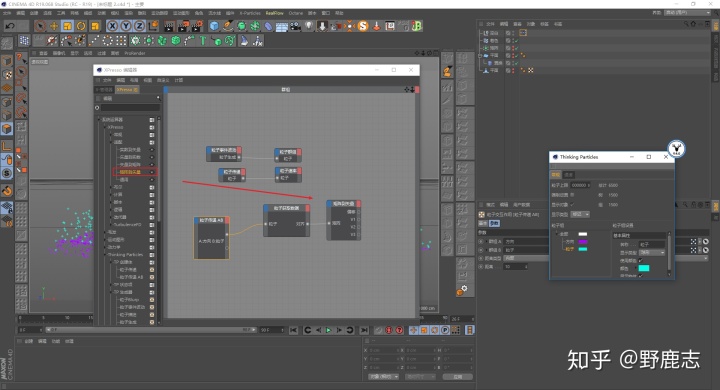Click the cyan swatch of the highlighted 粒子 group

[x=583, y=249]
